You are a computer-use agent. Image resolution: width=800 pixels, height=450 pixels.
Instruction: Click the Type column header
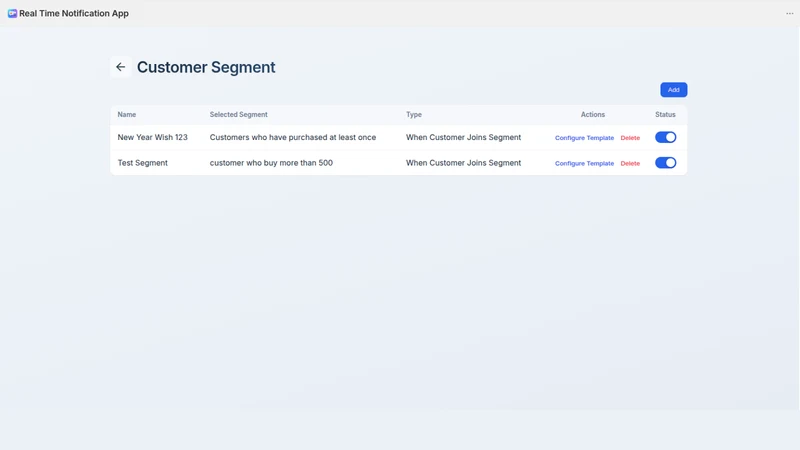tap(414, 115)
